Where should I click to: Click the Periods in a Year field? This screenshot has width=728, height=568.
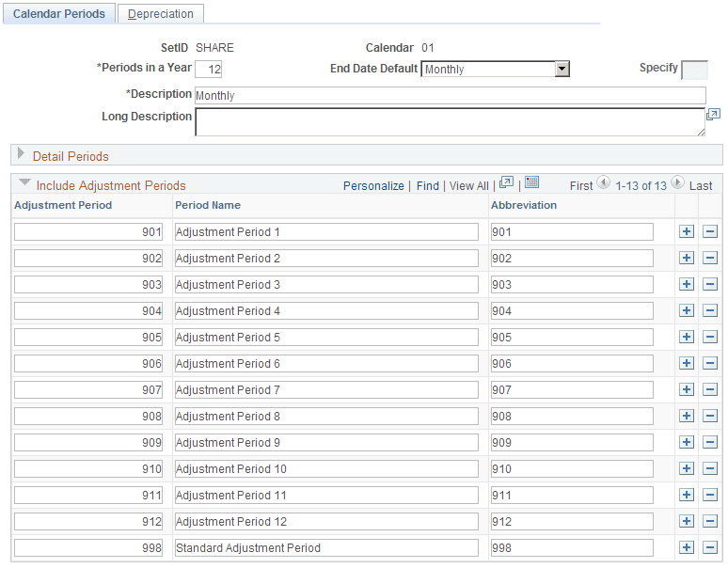[209, 70]
